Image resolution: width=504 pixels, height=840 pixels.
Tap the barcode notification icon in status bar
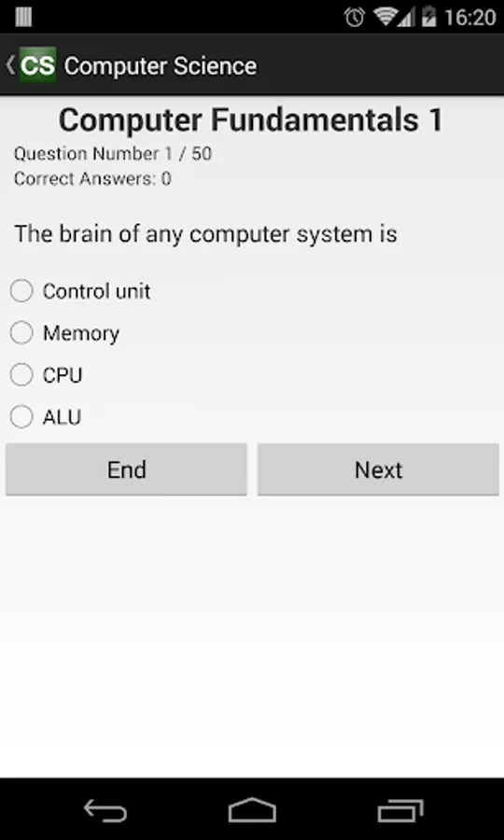[x=23, y=17]
